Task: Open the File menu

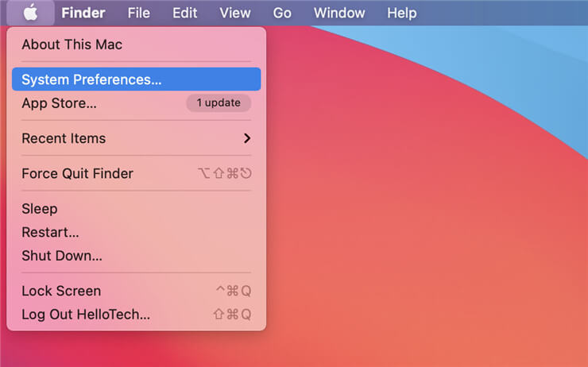Action: tap(138, 14)
